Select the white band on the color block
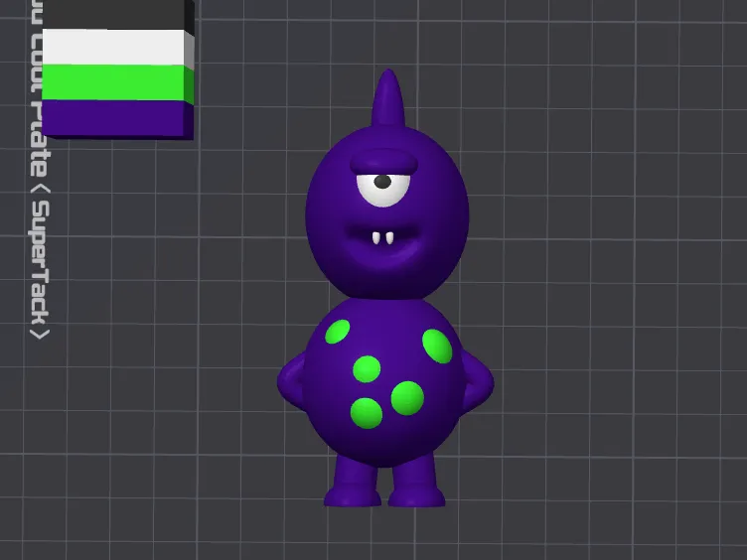Screen dimensions: 747x560 [115, 47]
